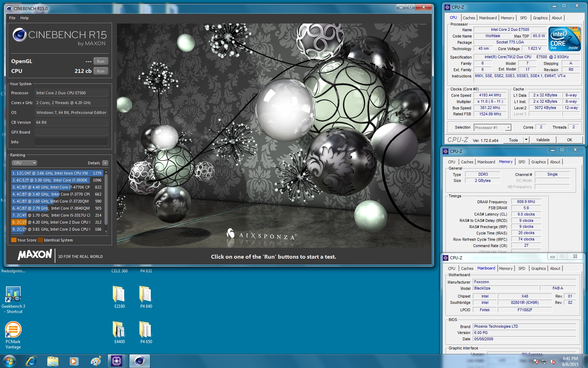Click the Tools button in CPU-Z

pyautogui.click(x=513, y=140)
